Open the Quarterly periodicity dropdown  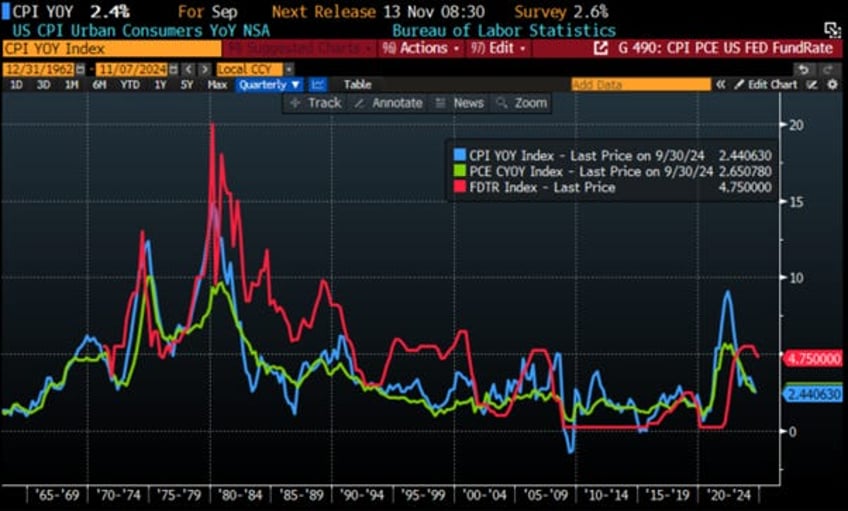[269, 84]
